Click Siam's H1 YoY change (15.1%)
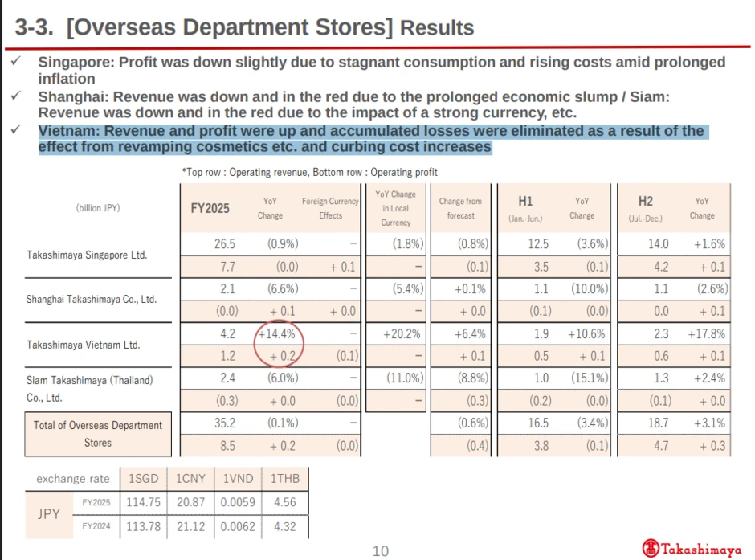Screen dimensions: 755x560 (590, 378)
